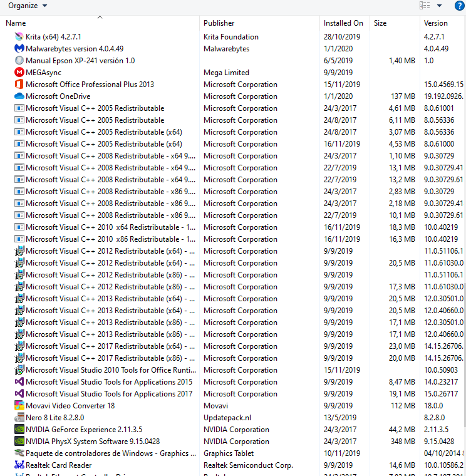
Task: Click the Malwarebytes publisher cell
Action: 227,49
